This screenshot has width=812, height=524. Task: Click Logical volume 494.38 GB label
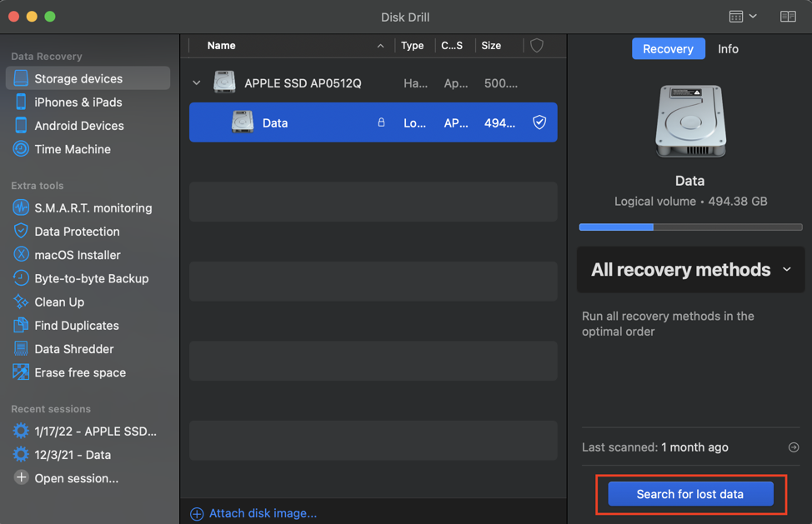[690, 202]
